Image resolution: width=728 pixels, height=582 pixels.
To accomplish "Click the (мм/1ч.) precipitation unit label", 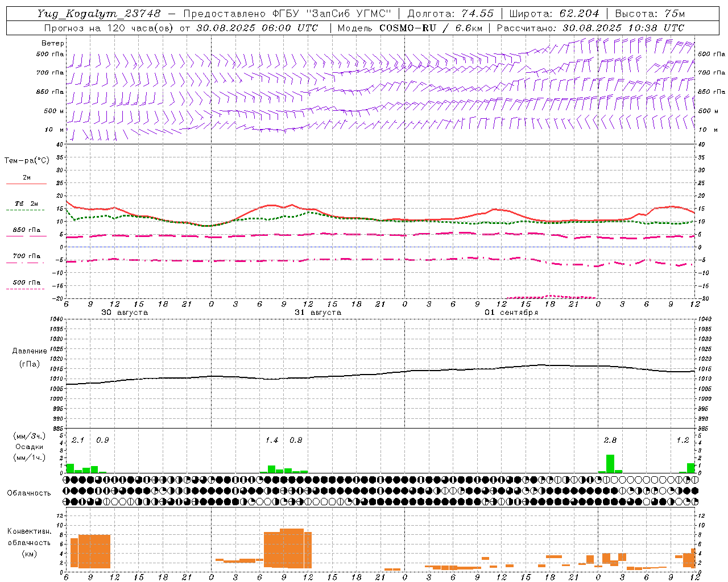I will coord(28,458).
